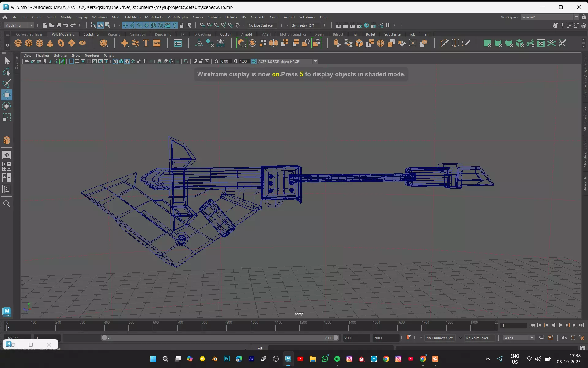The image size is (588, 368).
Task: Click the Platonic solid shelf icon
Action: 104,43
